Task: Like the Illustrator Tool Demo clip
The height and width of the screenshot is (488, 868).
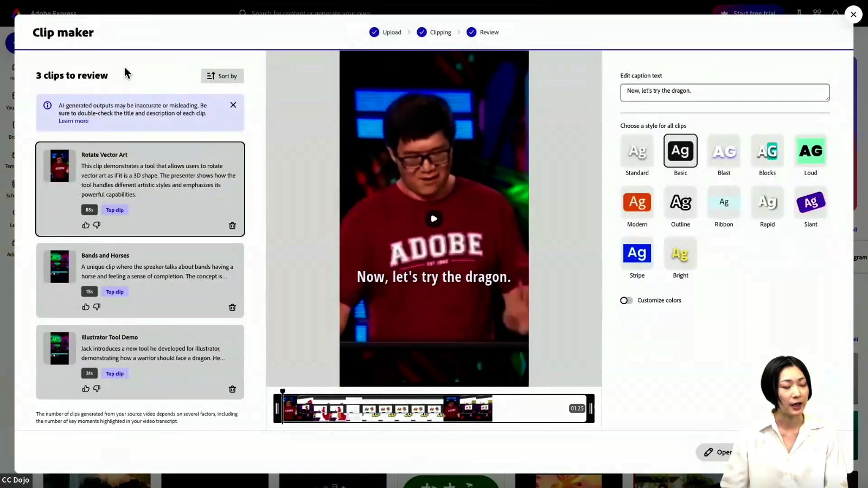Action: (86, 389)
